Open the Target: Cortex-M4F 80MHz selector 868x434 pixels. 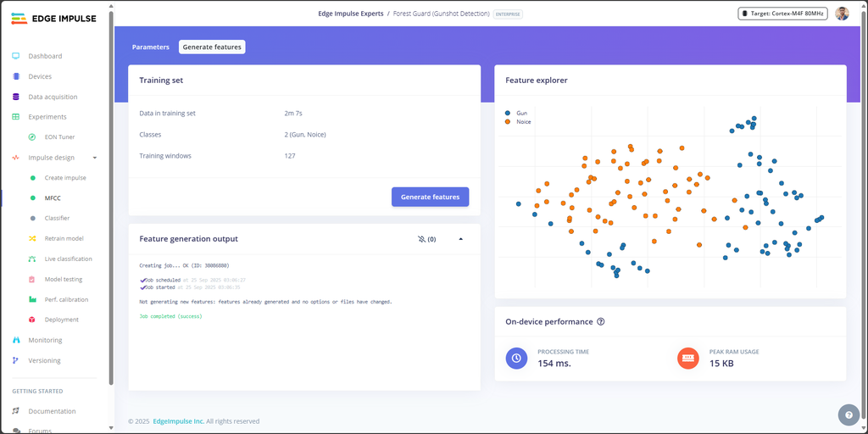click(x=782, y=14)
